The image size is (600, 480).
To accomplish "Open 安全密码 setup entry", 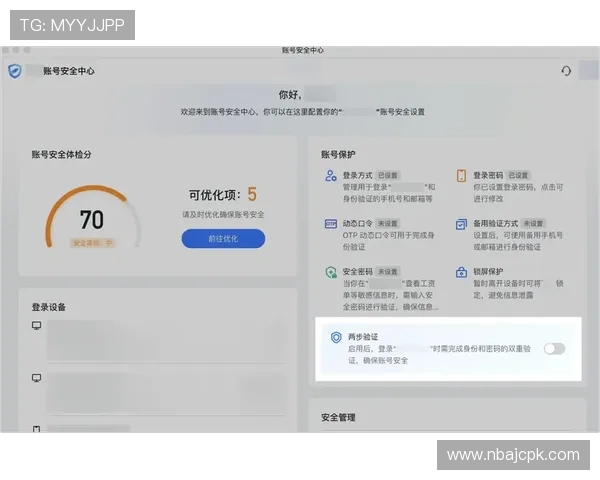I will coord(382,289).
